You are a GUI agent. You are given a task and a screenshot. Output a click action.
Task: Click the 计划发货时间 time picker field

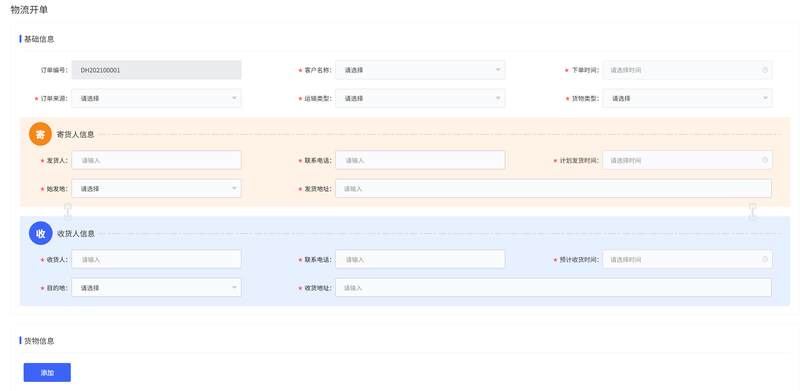tap(687, 160)
